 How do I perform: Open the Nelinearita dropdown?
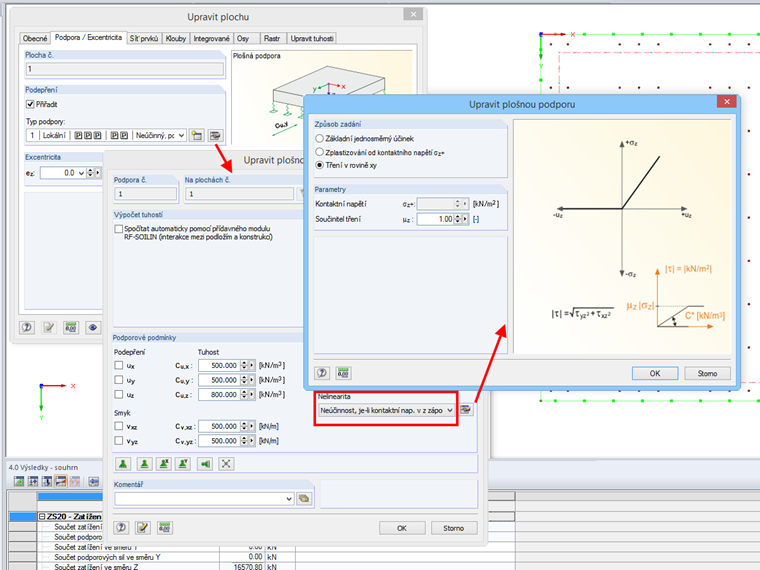(450, 410)
